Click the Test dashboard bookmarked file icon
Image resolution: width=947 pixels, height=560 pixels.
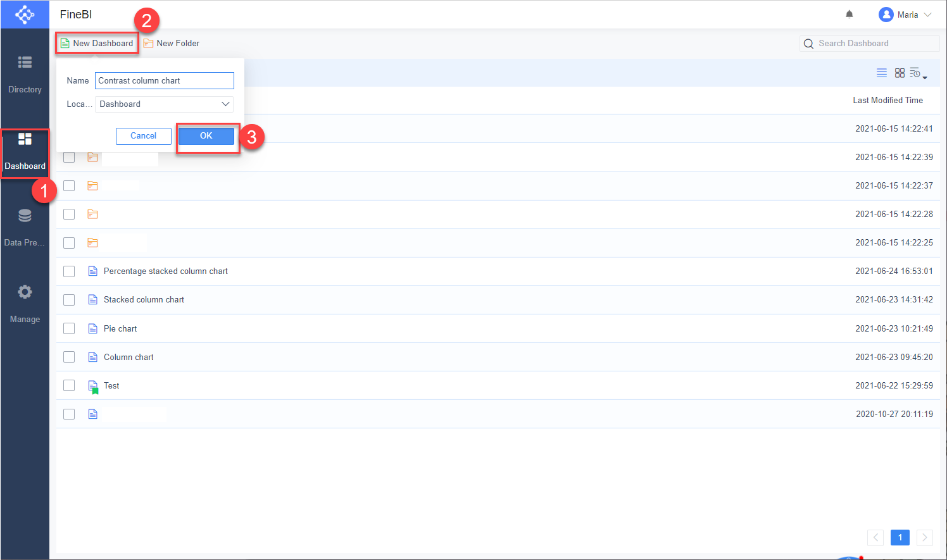tap(93, 387)
